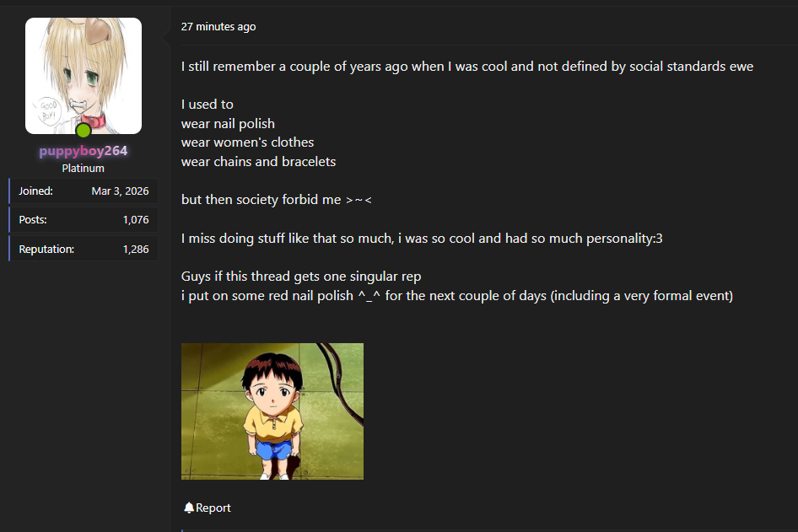Click the green online status dot
Viewport: 798px width, 532px height.
83,131
